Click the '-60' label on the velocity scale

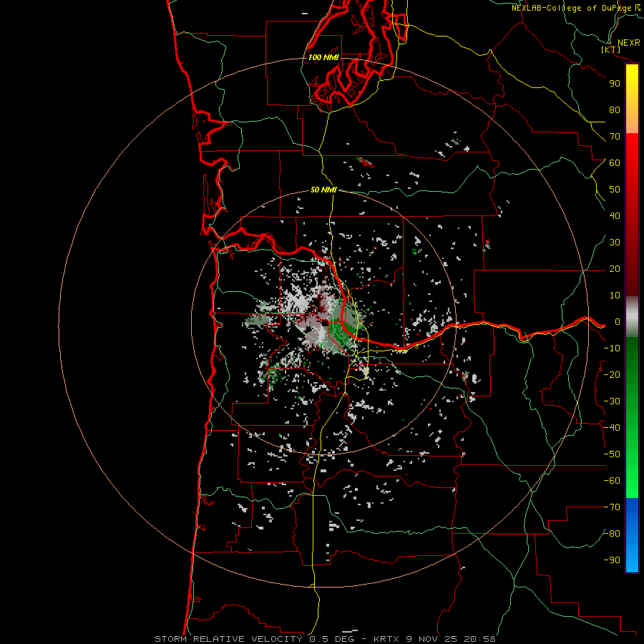612,481
